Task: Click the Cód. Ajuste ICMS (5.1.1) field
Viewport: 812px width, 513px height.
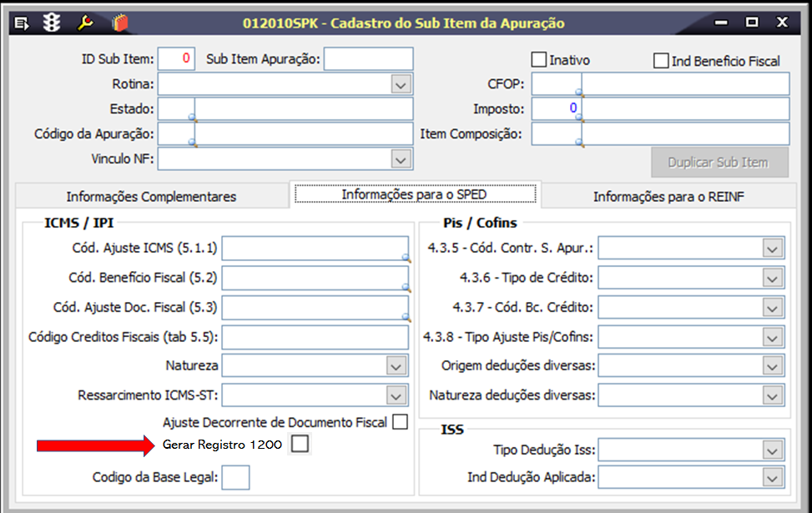Action: (315, 249)
